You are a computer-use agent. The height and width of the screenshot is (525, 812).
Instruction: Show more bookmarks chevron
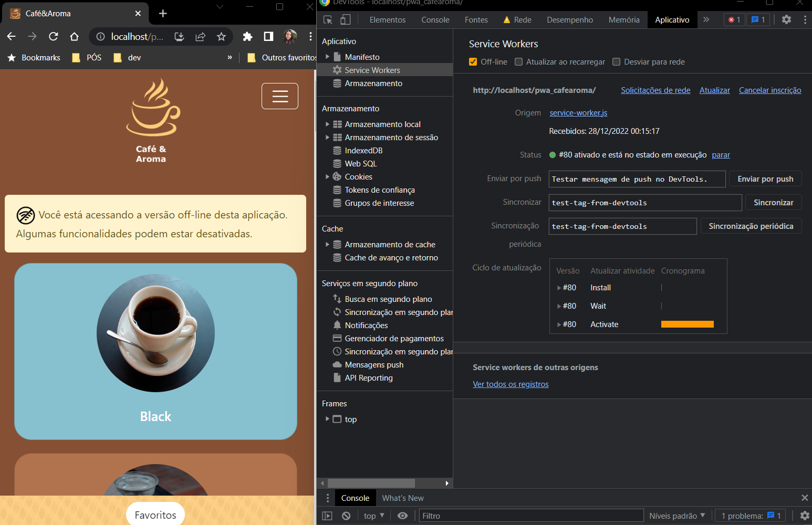(x=230, y=57)
